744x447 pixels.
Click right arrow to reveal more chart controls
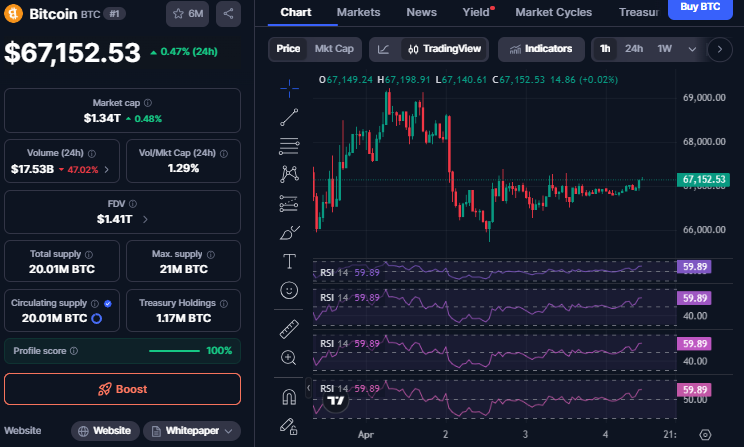pyautogui.click(x=720, y=49)
